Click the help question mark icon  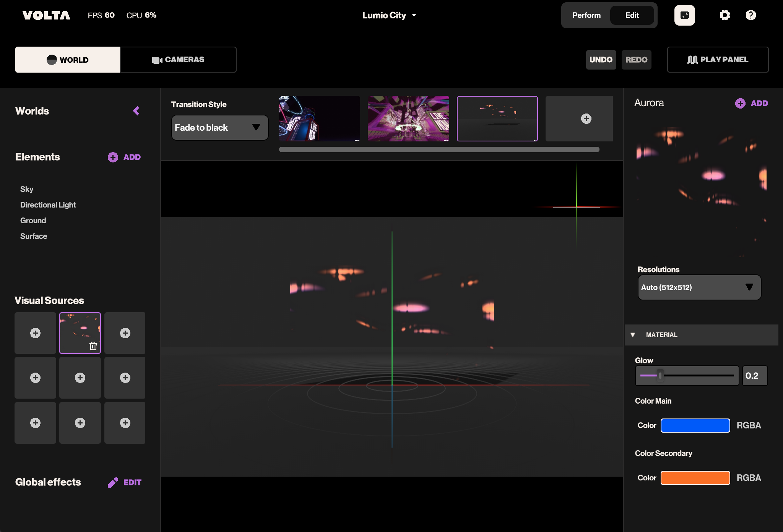(751, 15)
